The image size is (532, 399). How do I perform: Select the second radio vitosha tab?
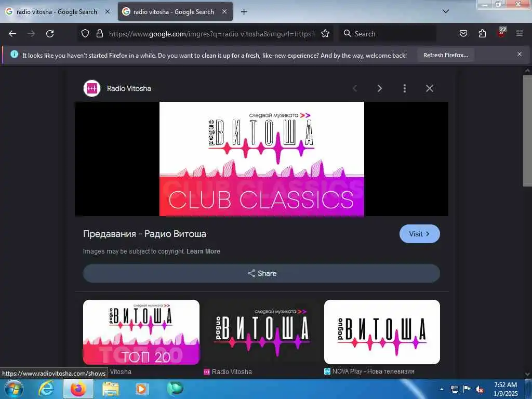coord(173,11)
